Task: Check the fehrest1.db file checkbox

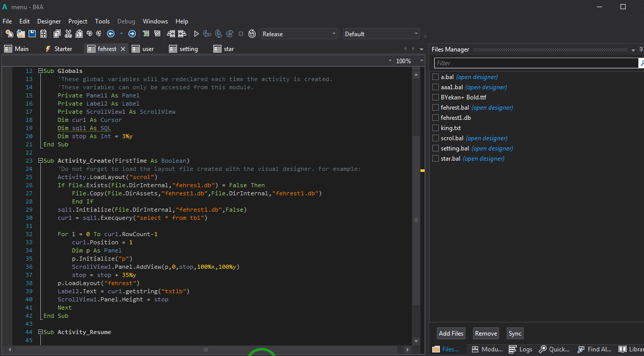Action: (435, 118)
